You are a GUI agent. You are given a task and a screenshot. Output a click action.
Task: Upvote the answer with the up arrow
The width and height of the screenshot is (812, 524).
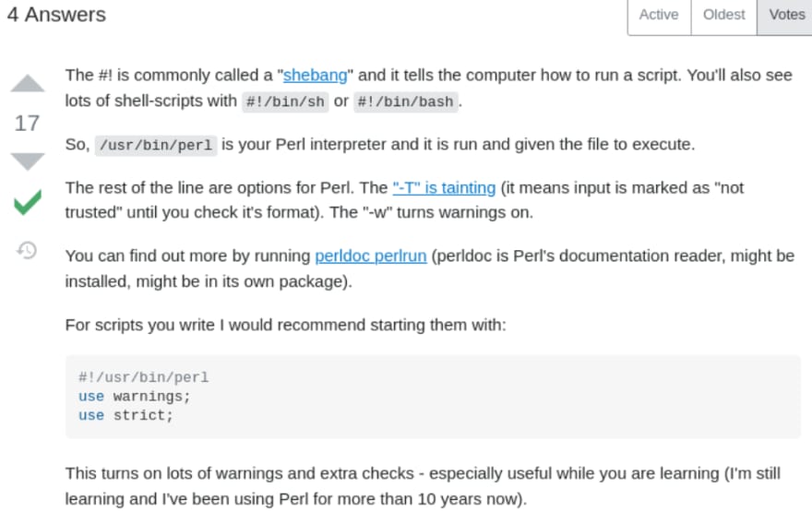28,83
